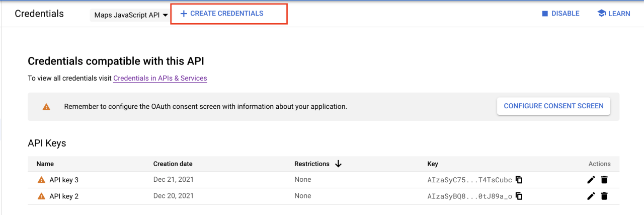The width and height of the screenshot is (644, 215).
Task: Copy the API key 3 key value
Action: tap(519, 180)
